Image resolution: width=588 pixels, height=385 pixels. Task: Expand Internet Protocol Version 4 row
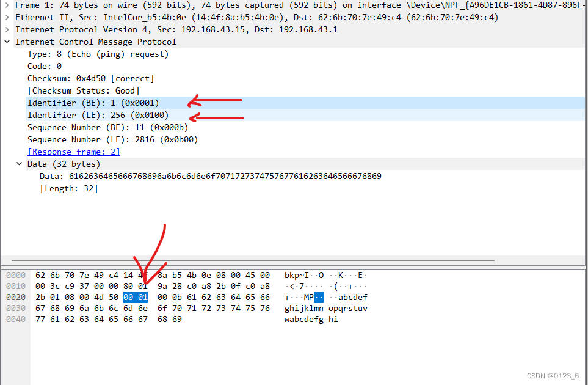[7, 29]
